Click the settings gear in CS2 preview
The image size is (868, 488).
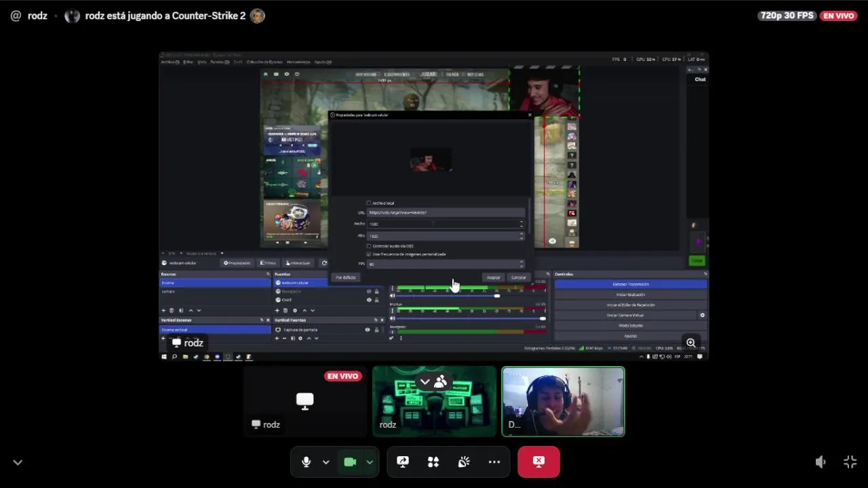(286, 74)
